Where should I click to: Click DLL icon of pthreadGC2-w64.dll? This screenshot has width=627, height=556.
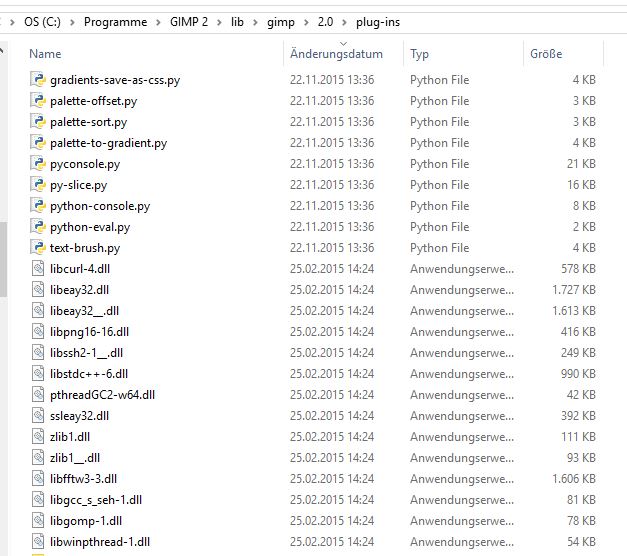38,394
